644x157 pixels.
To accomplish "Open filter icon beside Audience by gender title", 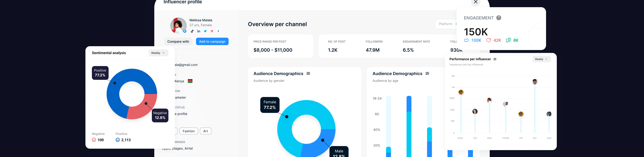I will (308, 73).
